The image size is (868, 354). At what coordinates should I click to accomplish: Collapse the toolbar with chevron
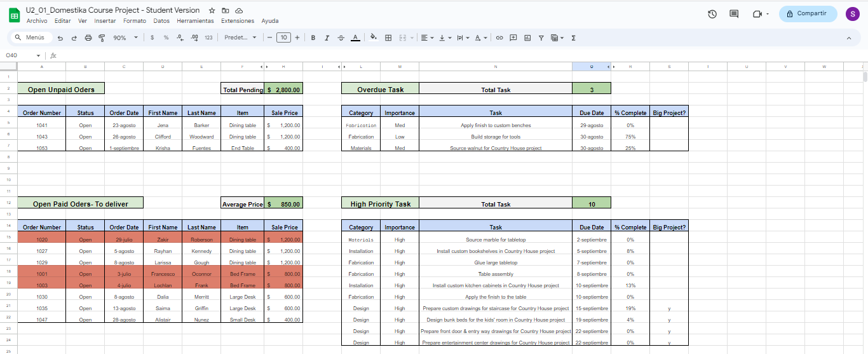pos(849,38)
